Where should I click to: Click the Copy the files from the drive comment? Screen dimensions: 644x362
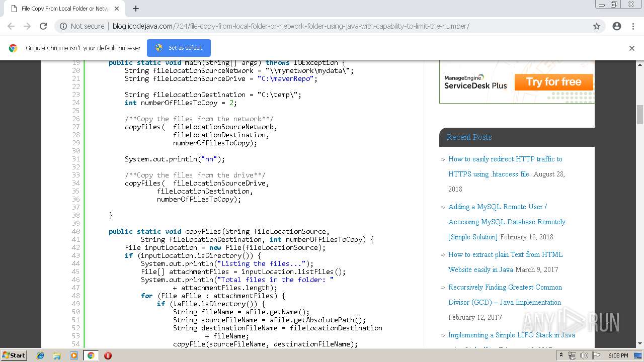[x=195, y=175]
